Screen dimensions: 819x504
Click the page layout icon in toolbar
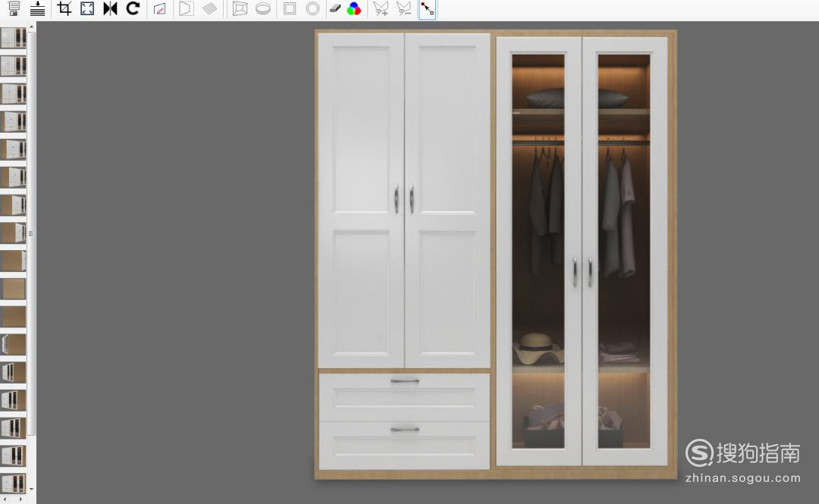coord(14,8)
